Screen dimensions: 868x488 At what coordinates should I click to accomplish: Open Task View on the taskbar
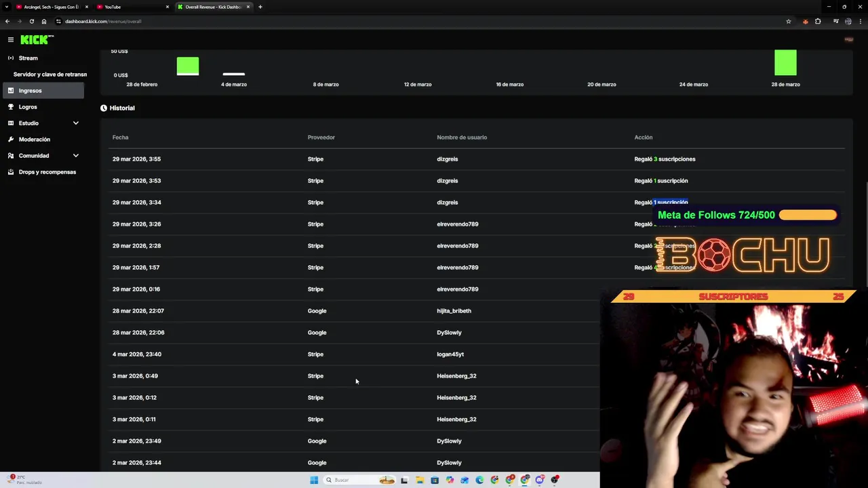click(x=404, y=480)
